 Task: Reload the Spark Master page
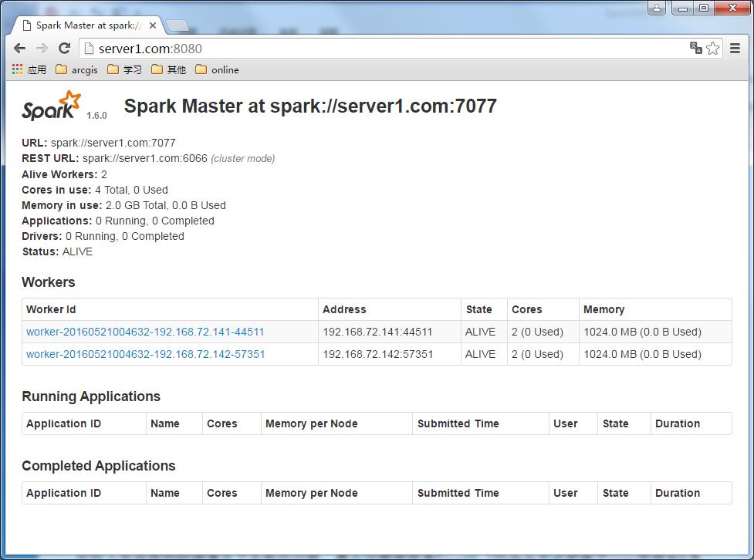tap(64, 48)
